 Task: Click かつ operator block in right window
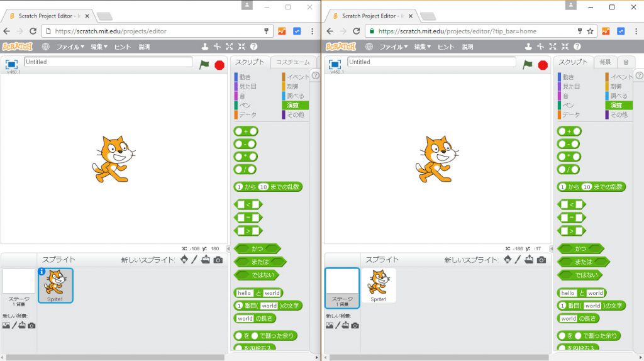(x=580, y=248)
